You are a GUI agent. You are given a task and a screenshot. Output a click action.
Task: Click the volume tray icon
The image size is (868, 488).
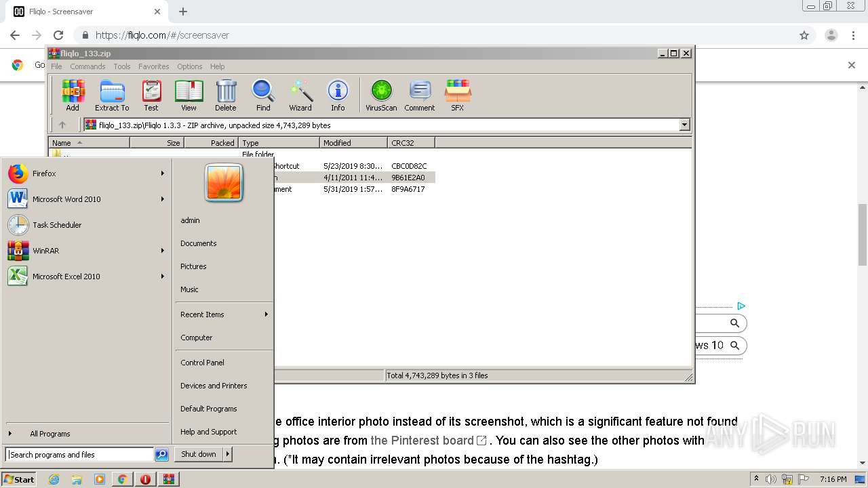[x=771, y=479]
